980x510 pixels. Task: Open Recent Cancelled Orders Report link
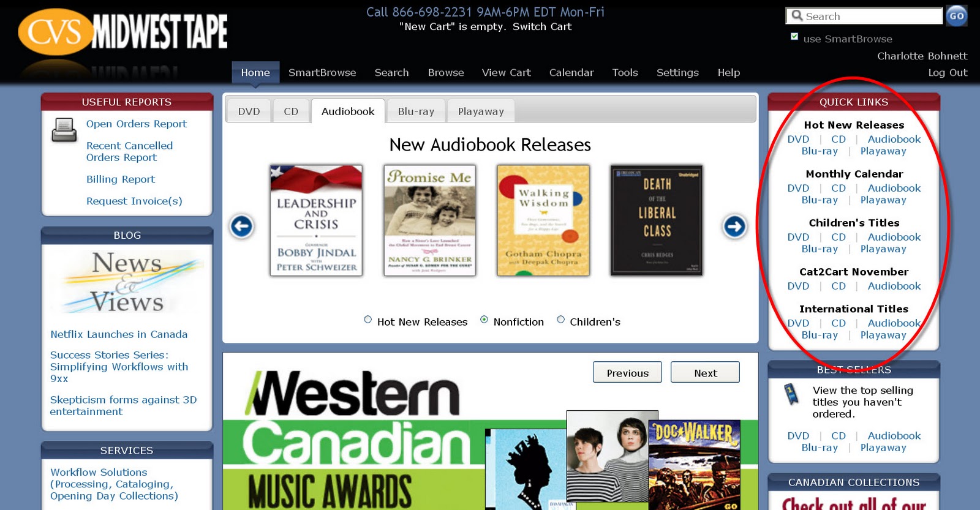click(x=130, y=151)
